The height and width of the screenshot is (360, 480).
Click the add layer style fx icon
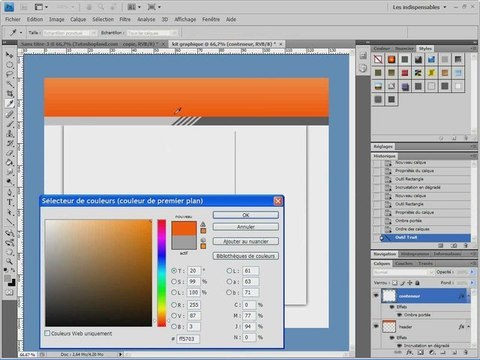coord(409,352)
